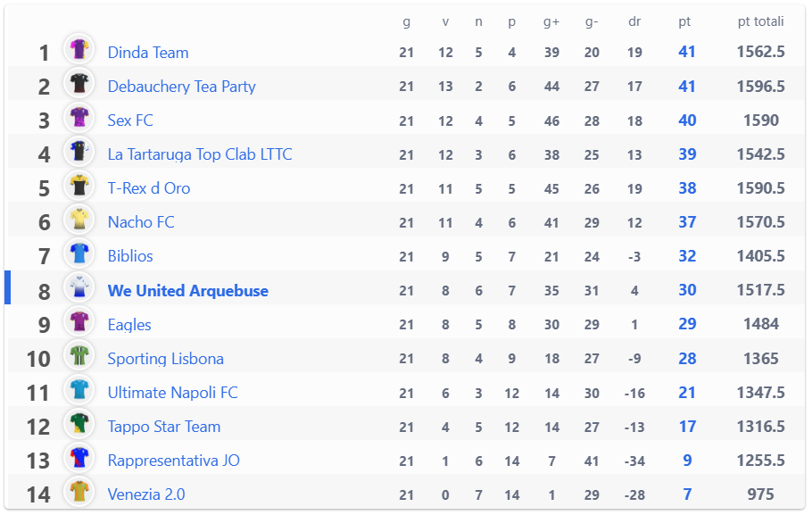Click the 'dr' column header

click(634, 21)
